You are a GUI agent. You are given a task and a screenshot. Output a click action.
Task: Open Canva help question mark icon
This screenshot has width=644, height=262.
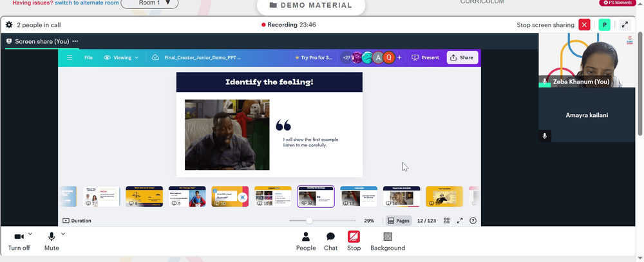[473, 221]
